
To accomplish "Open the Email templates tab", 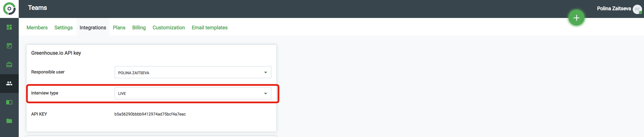I will coord(210,28).
